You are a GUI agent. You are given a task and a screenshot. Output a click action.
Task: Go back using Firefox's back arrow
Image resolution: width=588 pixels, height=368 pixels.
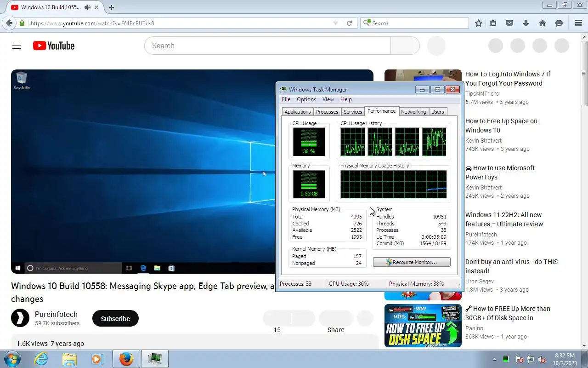[9, 23]
